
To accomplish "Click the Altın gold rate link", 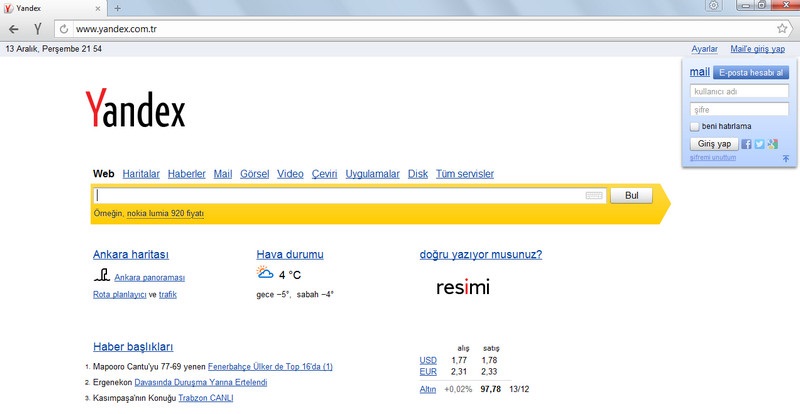I will [x=428, y=389].
